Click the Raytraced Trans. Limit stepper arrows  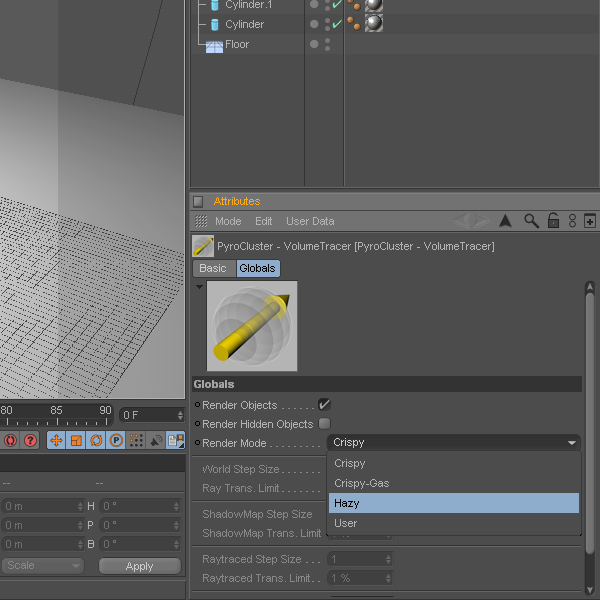click(388, 578)
